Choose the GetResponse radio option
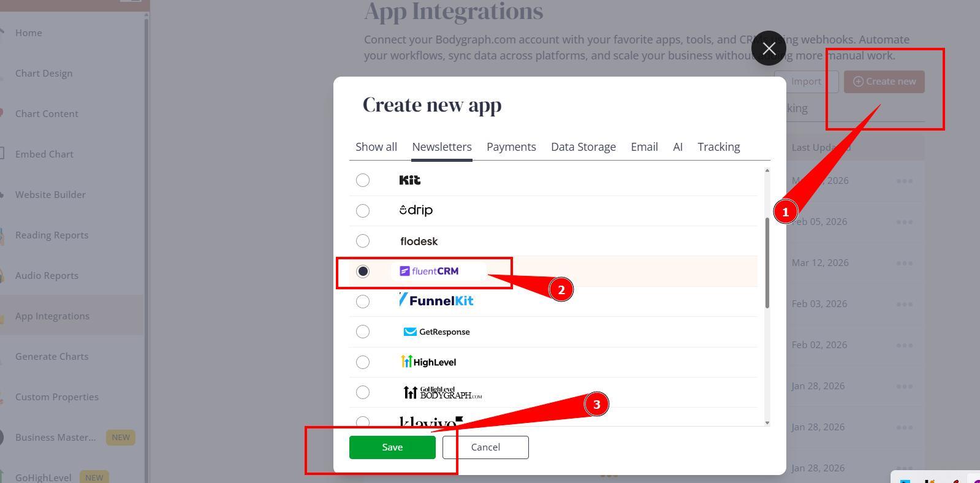This screenshot has width=980, height=483. pos(363,332)
